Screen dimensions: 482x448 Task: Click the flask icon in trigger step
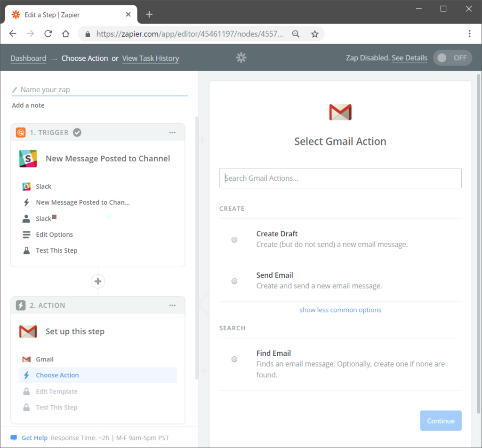click(x=26, y=250)
